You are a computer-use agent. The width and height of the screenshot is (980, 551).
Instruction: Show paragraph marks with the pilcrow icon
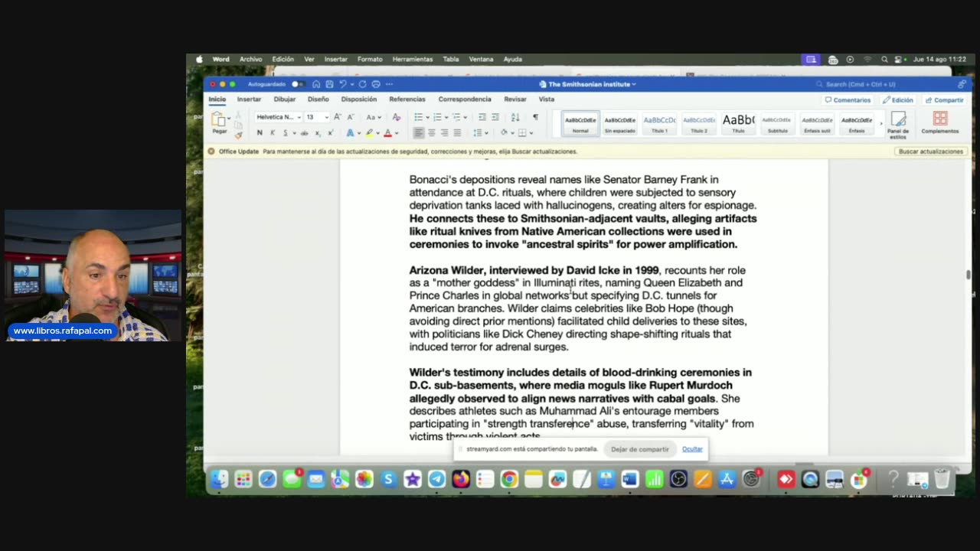535,117
